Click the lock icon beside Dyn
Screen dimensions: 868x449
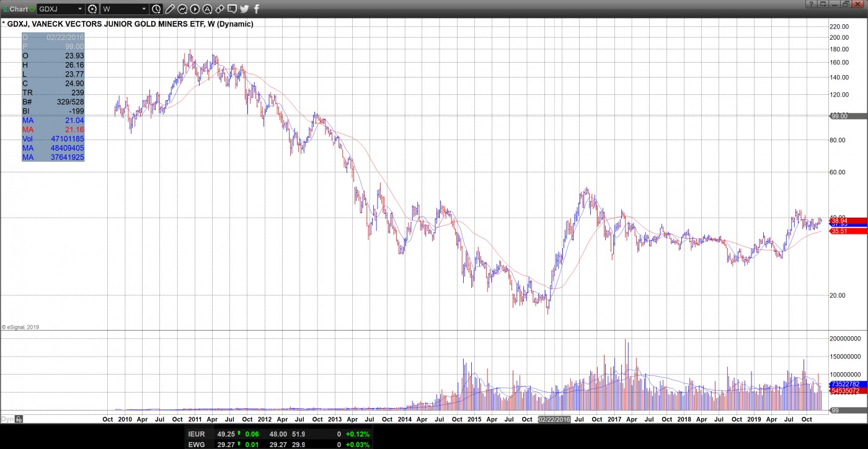pos(19,419)
